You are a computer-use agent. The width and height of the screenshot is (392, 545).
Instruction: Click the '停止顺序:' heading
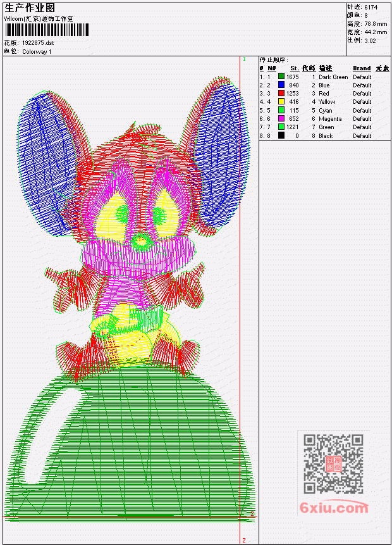(x=274, y=60)
